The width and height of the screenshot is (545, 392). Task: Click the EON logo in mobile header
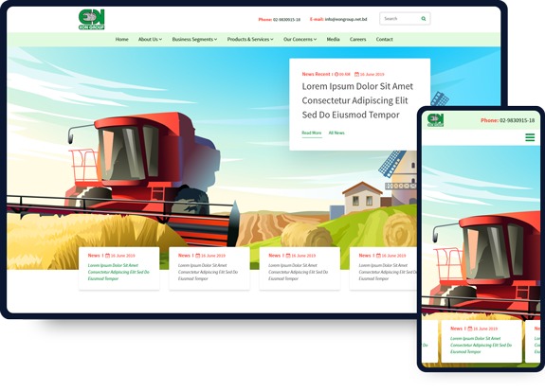coord(435,120)
